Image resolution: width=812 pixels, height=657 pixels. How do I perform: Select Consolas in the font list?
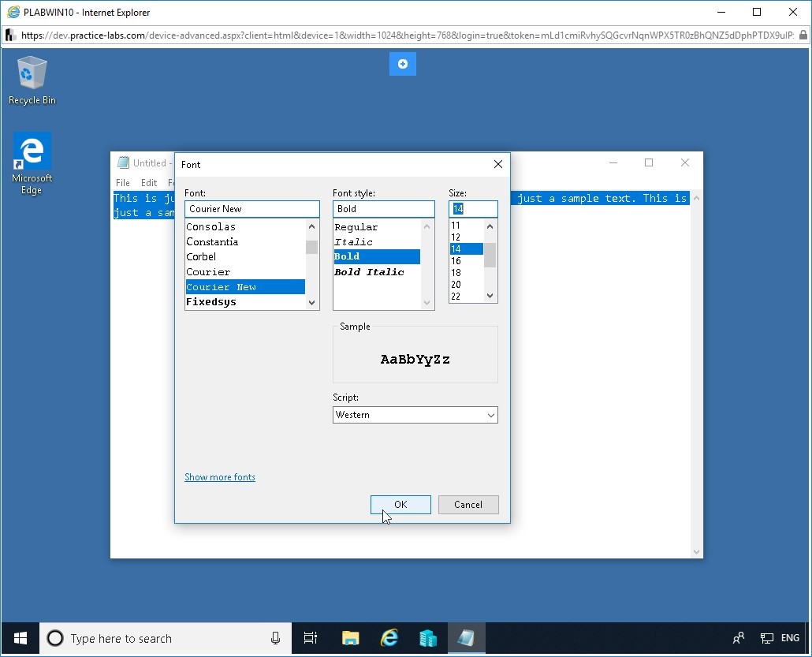[x=245, y=227]
